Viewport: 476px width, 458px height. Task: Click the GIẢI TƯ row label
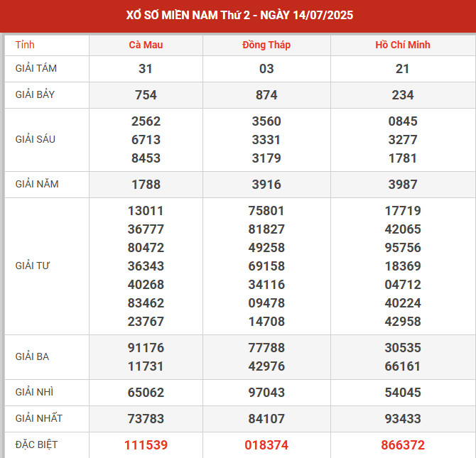tap(32, 266)
